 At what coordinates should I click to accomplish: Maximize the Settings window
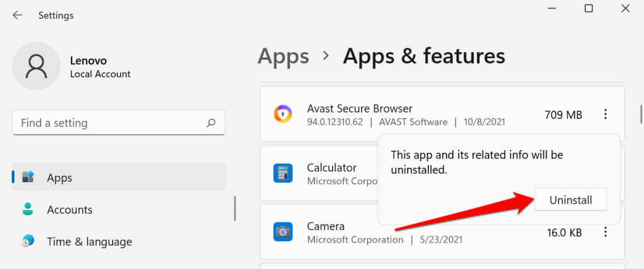pyautogui.click(x=589, y=9)
